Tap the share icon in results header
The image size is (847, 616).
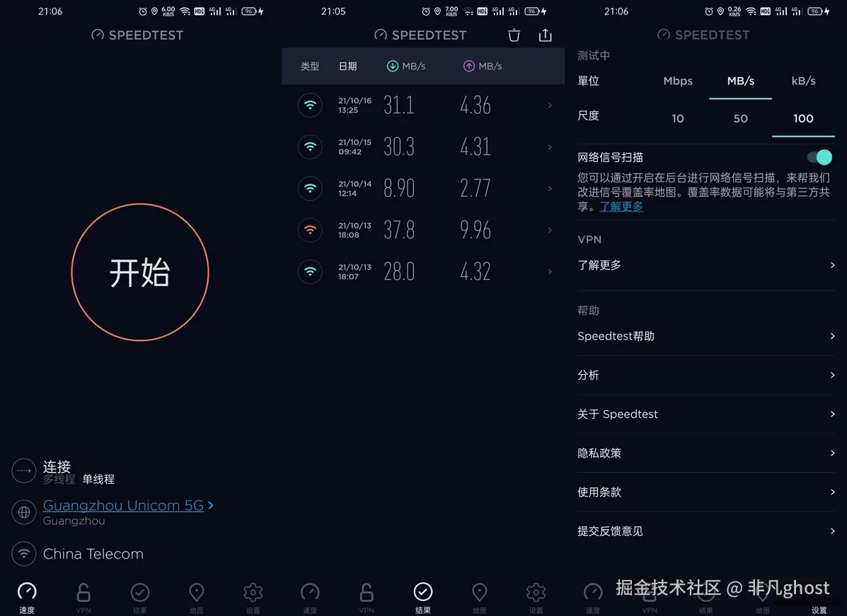point(545,35)
